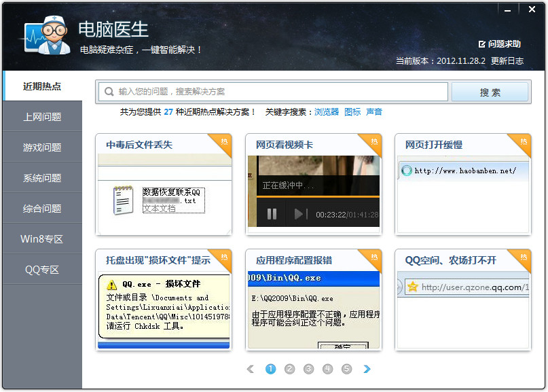Open the 游戏问题 category
Screen dimensions: 548x392
tap(42, 147)
